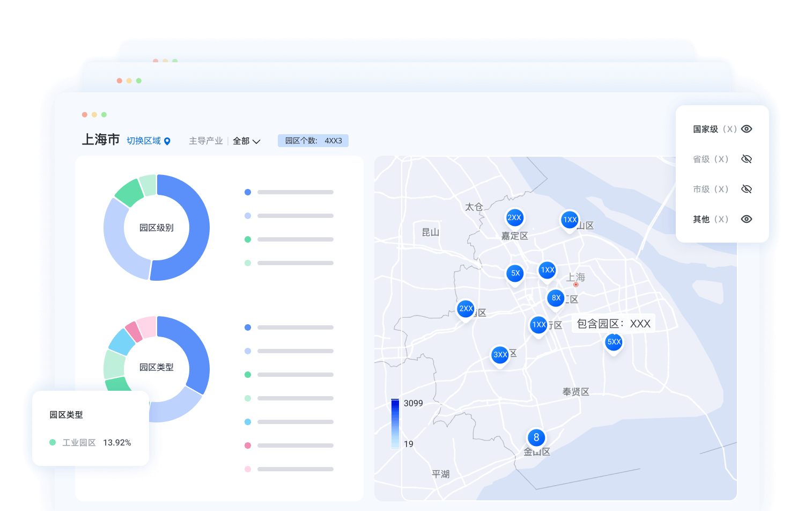Select the pink segment of 园区类型 donut
Screen dimensions: 812x511
(x=134, y=331)
